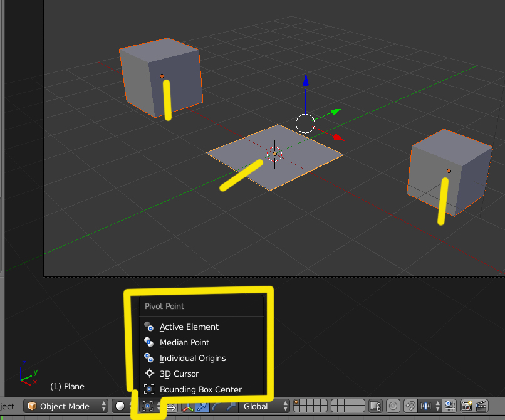This screenshot has height=420, width=505.
Task: Toggle manipulate center points only
Action: click(171, 407)
